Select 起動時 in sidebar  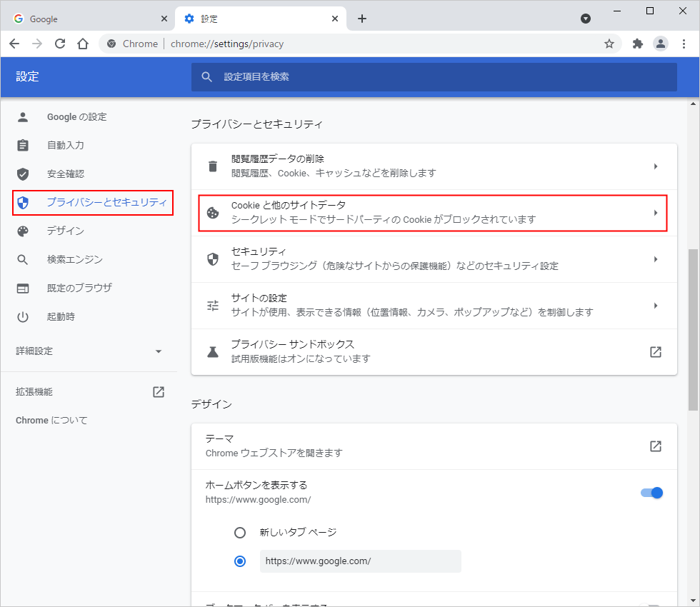pyautogui.click(x=61, y=317)
